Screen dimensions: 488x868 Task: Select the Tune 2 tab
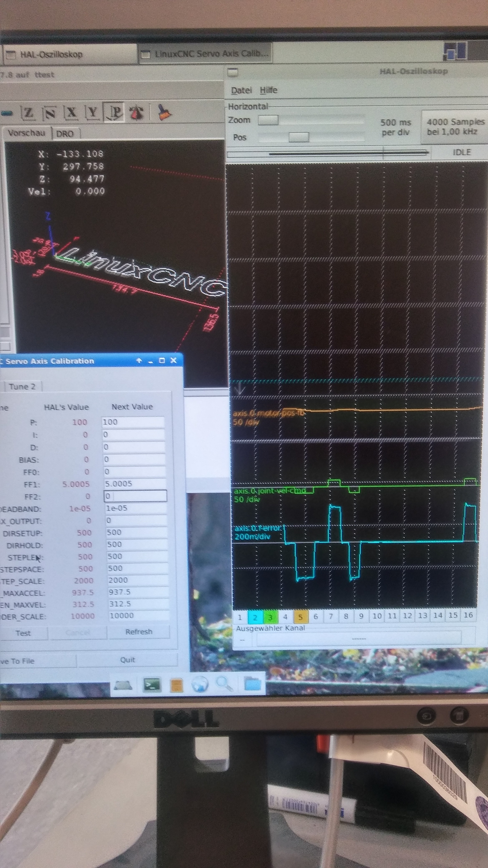pyautogui.click(x=22, y=387)
